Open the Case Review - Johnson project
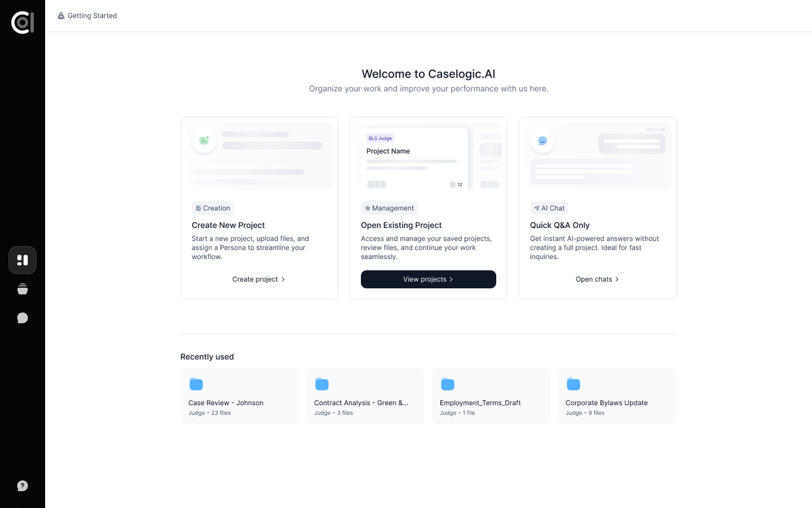Screen dimensions: 812x508 pyautogui.click(x=239, y=396)
